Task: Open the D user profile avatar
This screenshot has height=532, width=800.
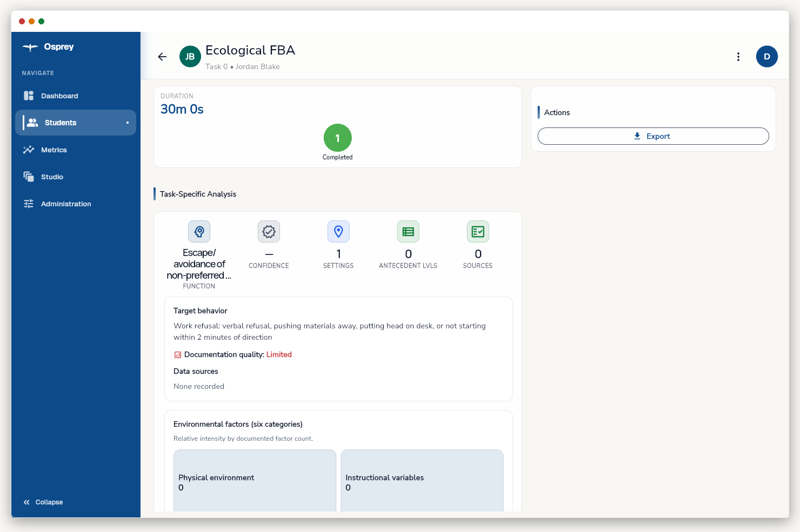Action: [767, 57]
